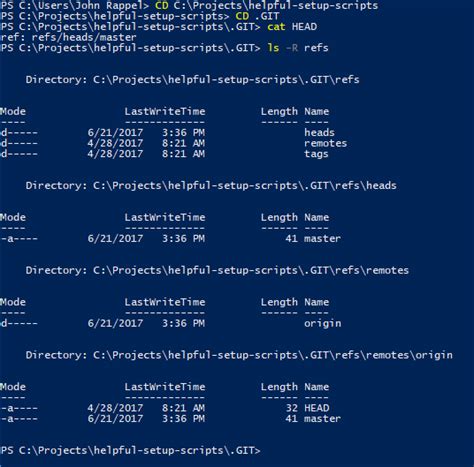
Task: Click 'CD C:\Projects\helpful-setup-scripts' command
Action: 267,5
